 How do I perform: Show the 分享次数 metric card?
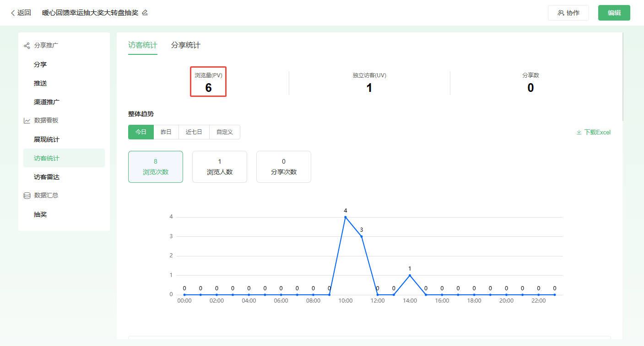pos(284,167)
